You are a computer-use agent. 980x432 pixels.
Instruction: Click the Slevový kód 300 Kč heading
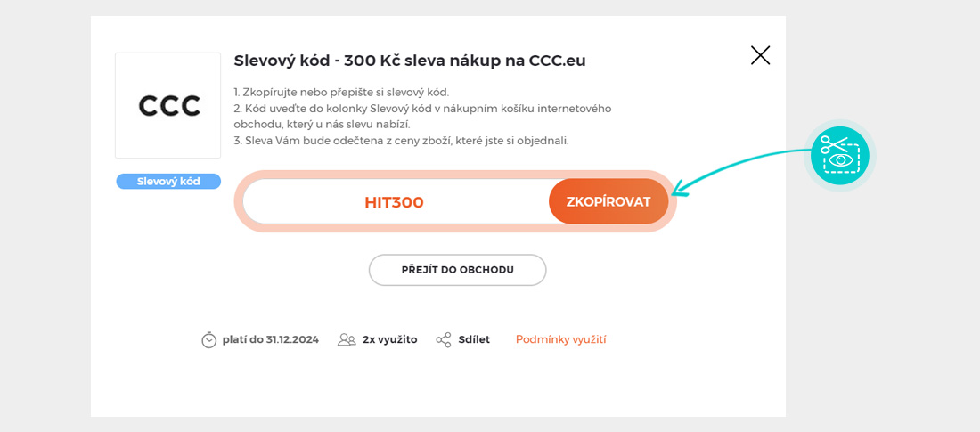(410, 61)
